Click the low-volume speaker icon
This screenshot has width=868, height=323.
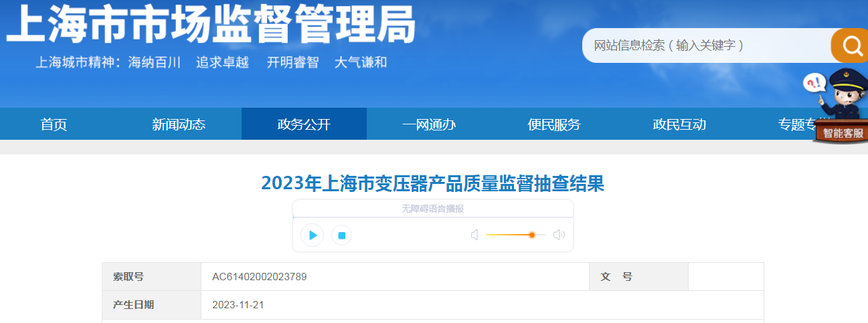474,235
